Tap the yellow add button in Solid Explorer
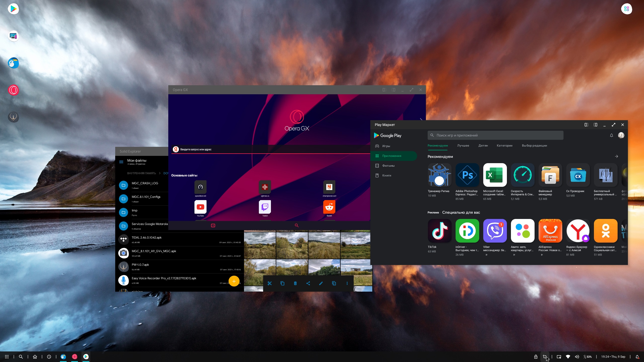Image resolution: width=644 pixels, height=362 pixels. point(234,281)
